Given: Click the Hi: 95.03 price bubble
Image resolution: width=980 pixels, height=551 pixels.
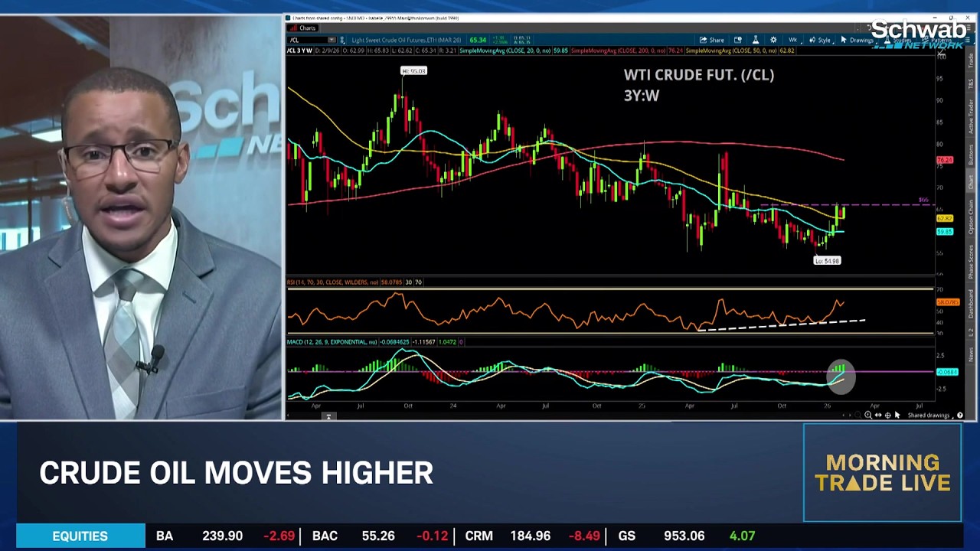Looking at the screenshot, I should 414,71.
